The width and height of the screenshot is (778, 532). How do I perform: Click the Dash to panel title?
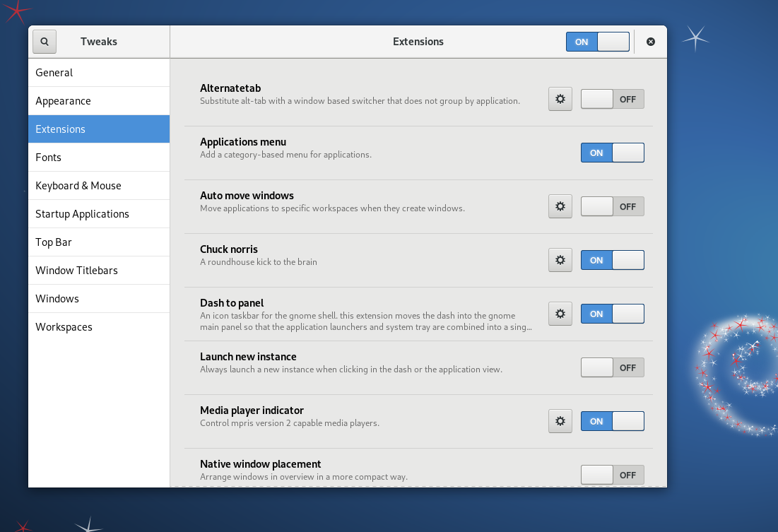[x=232, y=303]
